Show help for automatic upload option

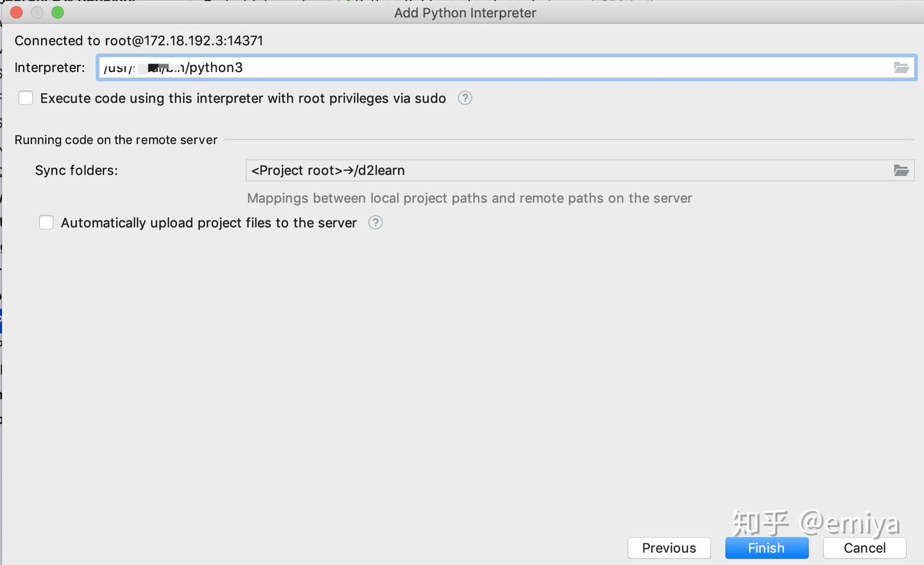[375, 223]
